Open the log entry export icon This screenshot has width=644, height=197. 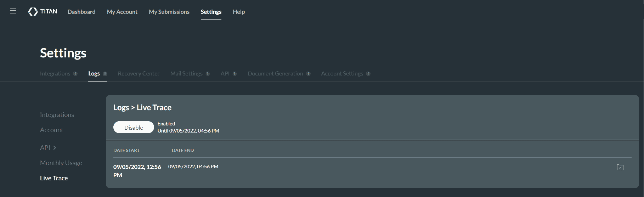(620, 167)
